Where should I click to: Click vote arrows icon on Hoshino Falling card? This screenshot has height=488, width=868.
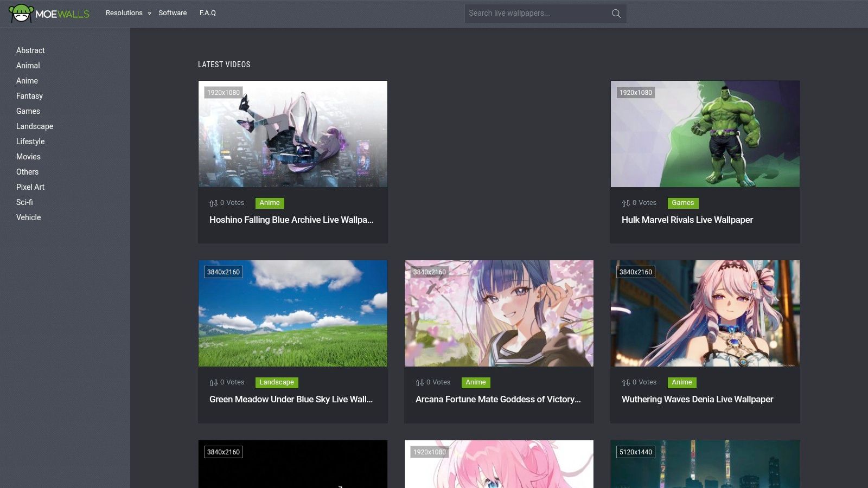214,203
